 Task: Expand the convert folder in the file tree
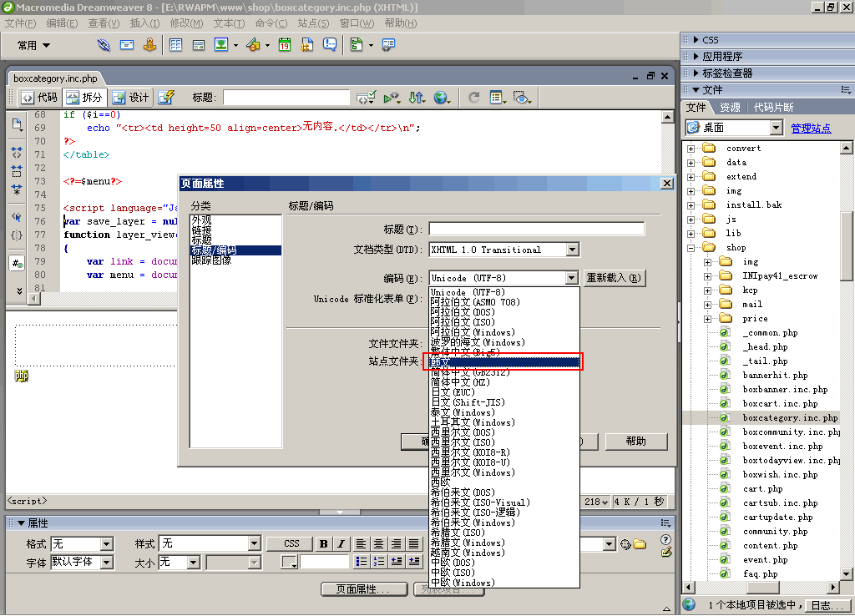(x=691, y=149)
